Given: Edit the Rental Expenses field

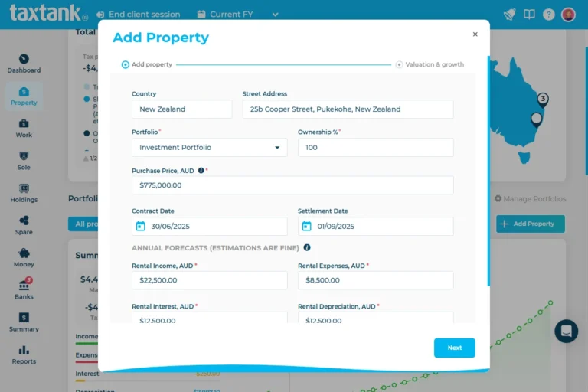Looking at the screenshot, I should pyautogui.click(x=375, y=280).
